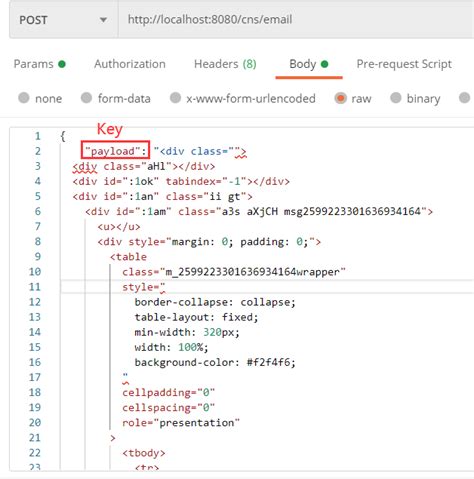This screenshot has height=479, width=474.
Task: Select the Body tab
Action: [x=309, y=64]
